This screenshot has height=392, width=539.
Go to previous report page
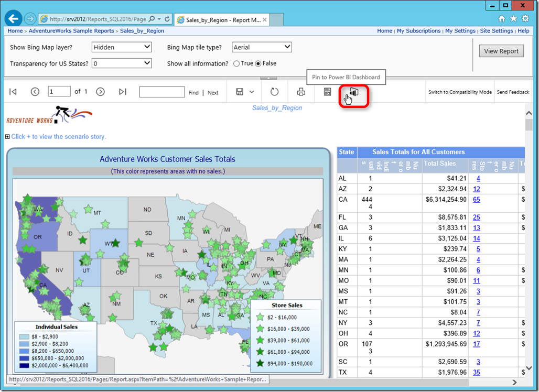coord(35,92)
